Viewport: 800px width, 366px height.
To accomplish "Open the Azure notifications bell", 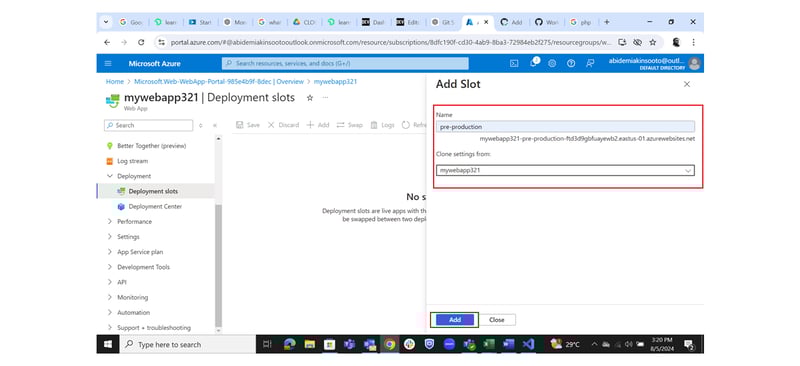I will click(534, 63).
